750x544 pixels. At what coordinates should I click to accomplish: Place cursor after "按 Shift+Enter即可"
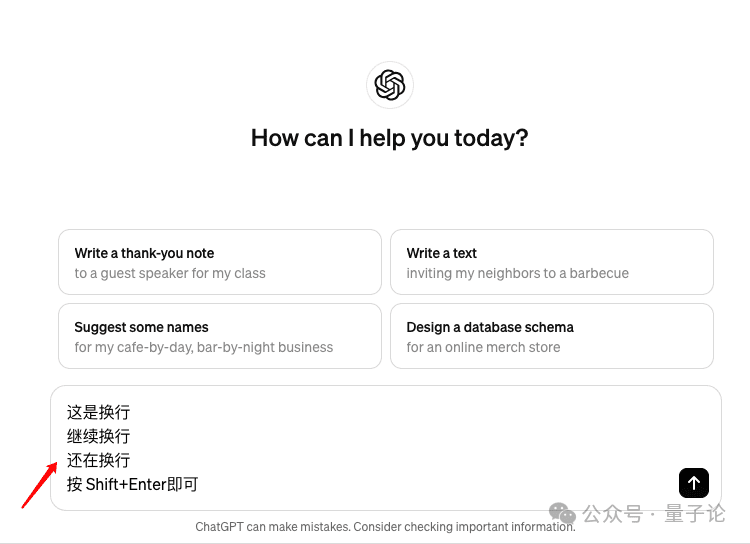tap(199, 484)
